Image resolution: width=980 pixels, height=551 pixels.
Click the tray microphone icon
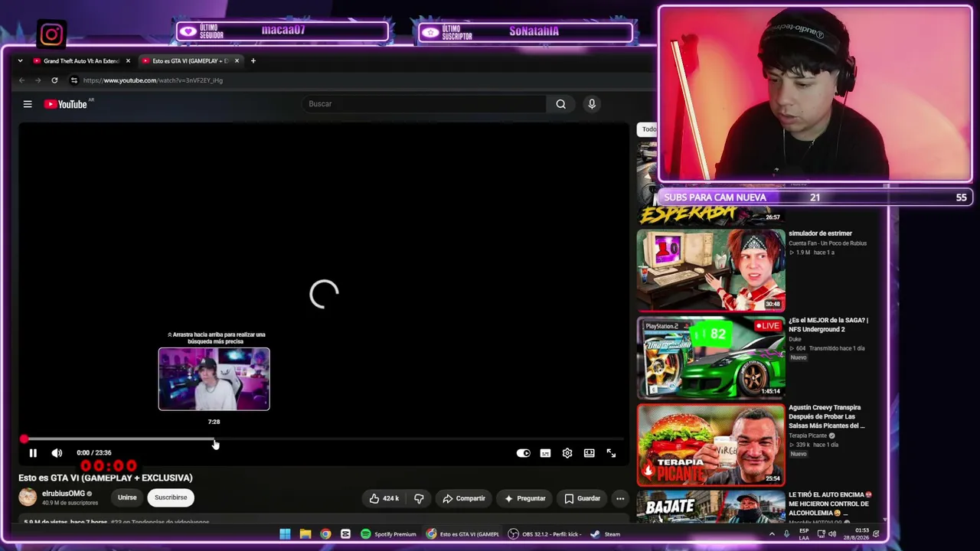pos(788,534)
